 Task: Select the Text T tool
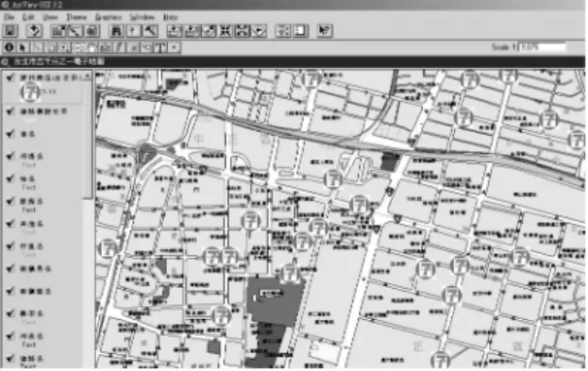click(x=160, y=47)
